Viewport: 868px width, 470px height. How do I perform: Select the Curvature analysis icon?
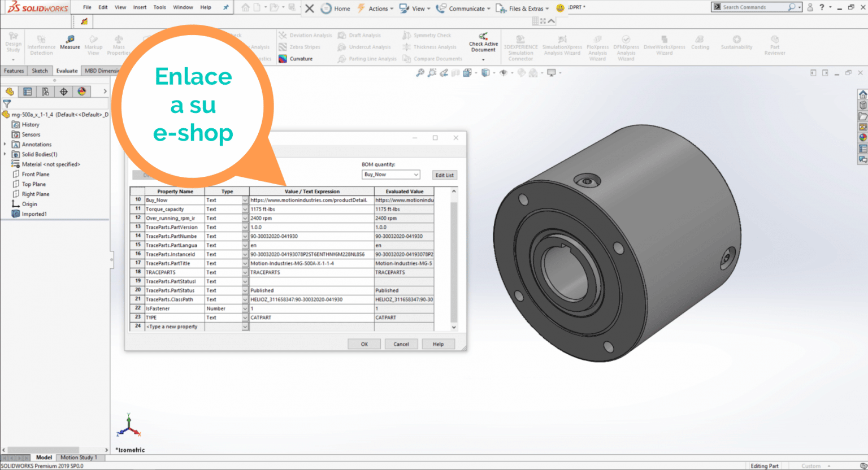point(283,59)
